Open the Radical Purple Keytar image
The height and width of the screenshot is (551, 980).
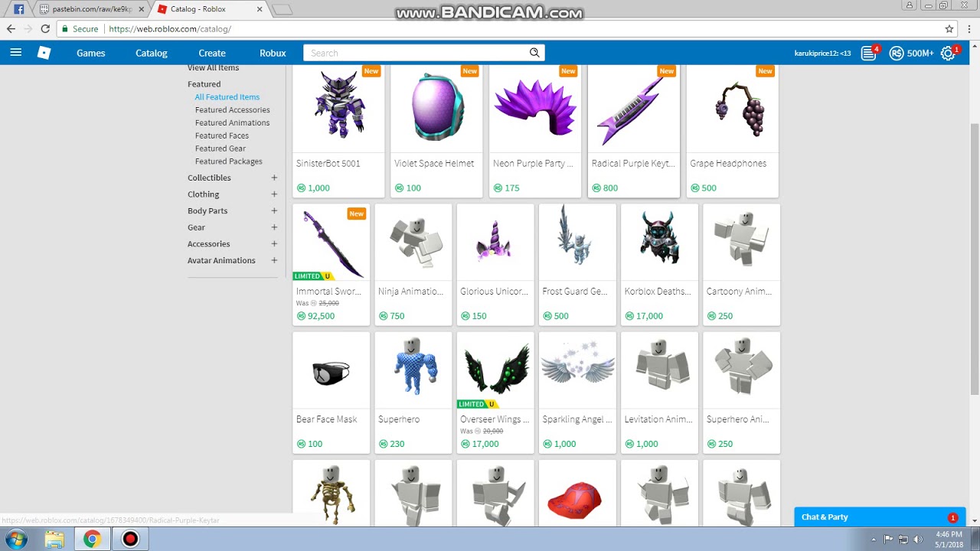click(x=634, y=108)
